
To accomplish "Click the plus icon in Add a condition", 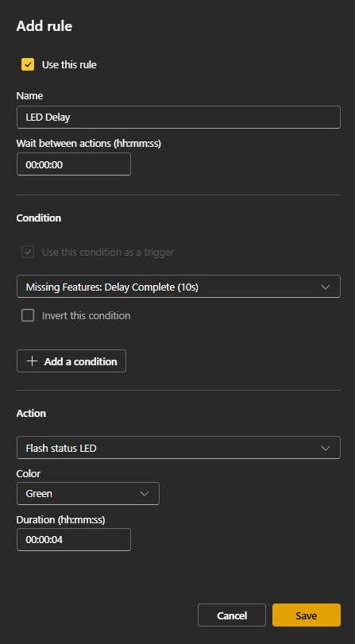I will pos(32,361).
